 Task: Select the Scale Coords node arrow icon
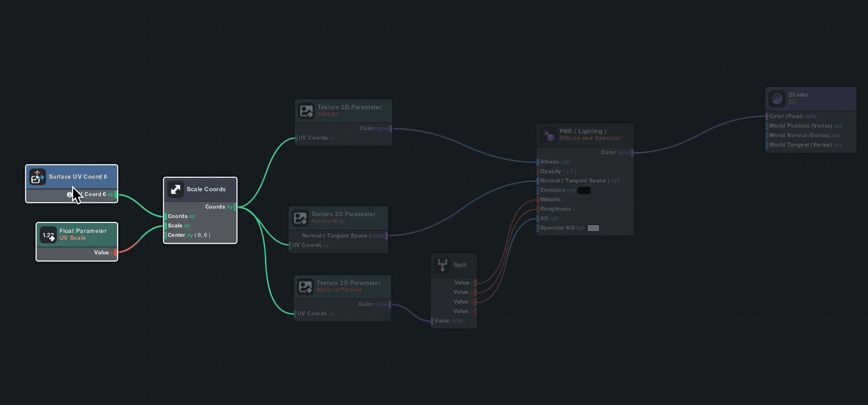(176, 189)
